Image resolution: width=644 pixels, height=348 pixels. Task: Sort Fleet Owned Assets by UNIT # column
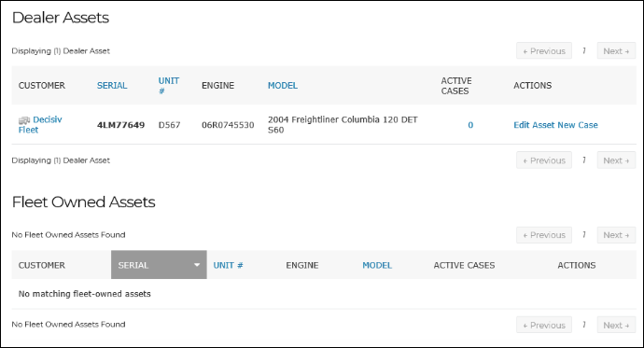[228, 265]
